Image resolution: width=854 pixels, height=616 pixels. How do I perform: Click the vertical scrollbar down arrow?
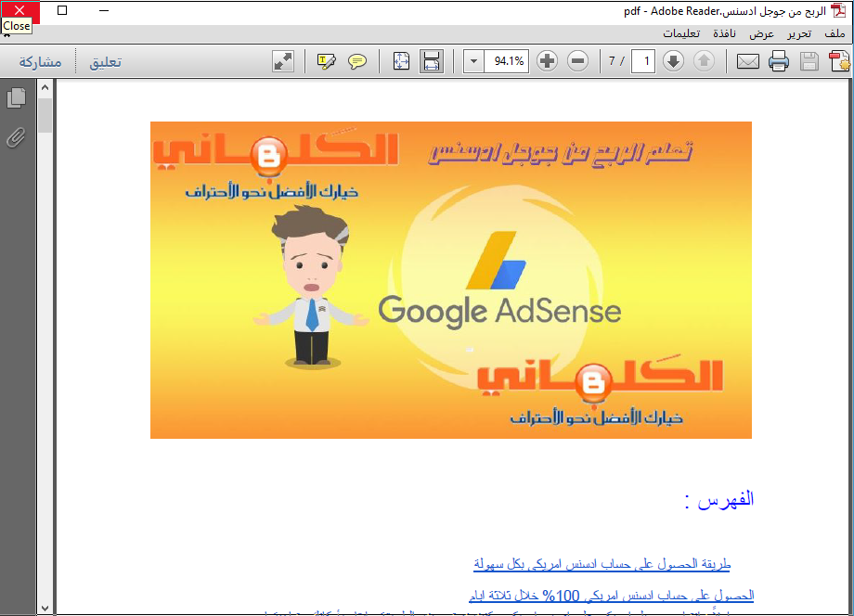point(45,609)
